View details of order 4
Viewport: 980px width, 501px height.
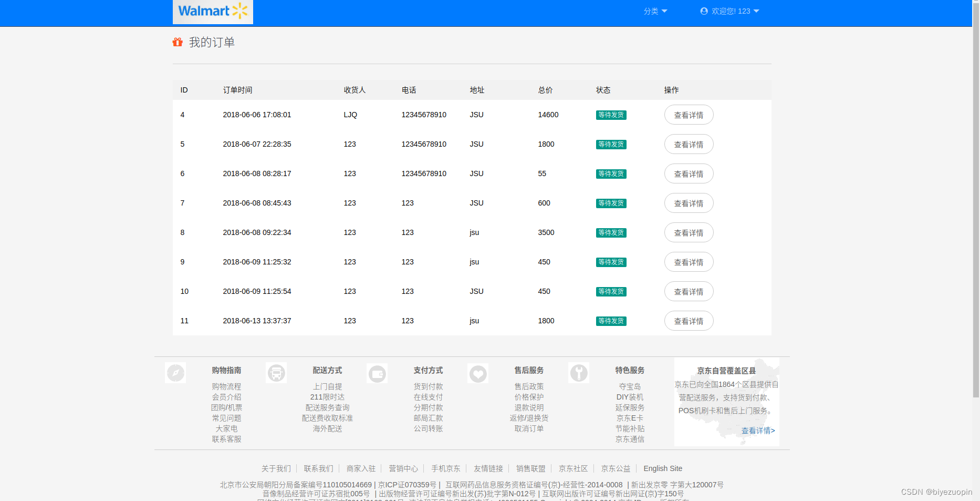coord(689,115)
